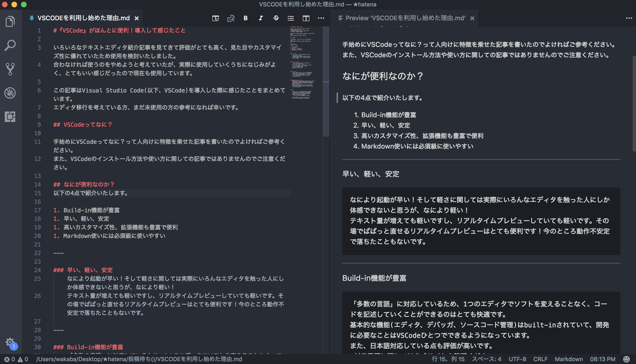Click the preview heading 'なにが便利なのか？'
Viewport: 636px width, 364px height.
coord(383,76)
